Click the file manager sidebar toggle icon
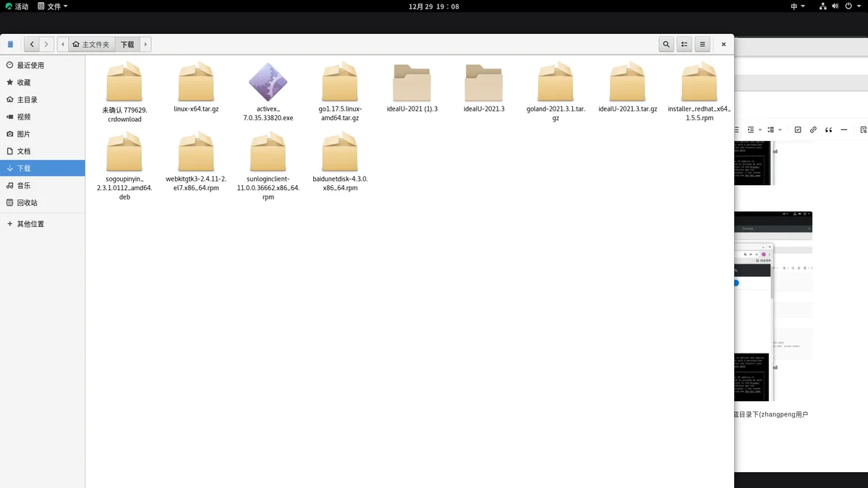This screenshot has width=868, height=488. point(10,44)
